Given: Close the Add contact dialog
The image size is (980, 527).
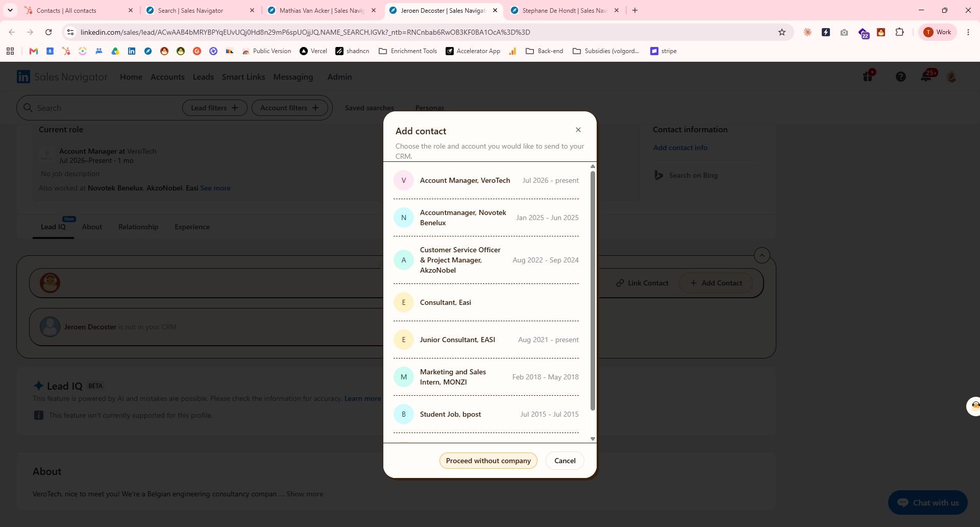Looking at the screenshot, I should pos(578,130).
